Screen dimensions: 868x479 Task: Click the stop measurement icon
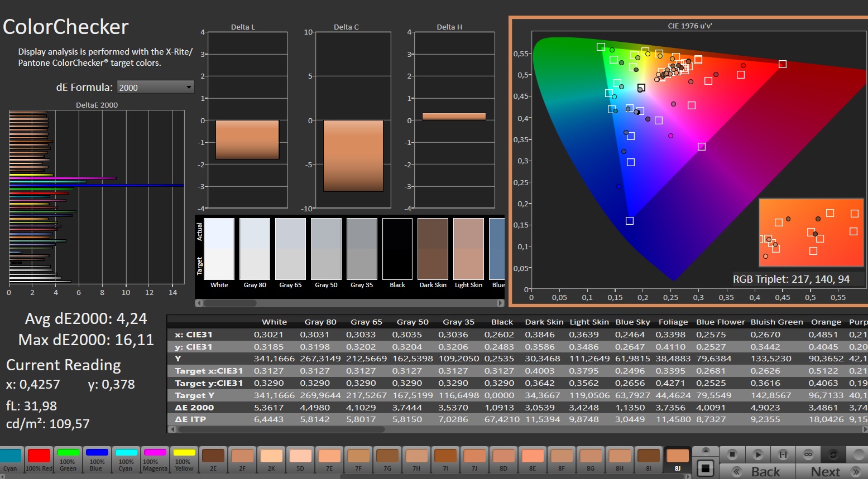point(732,454)
